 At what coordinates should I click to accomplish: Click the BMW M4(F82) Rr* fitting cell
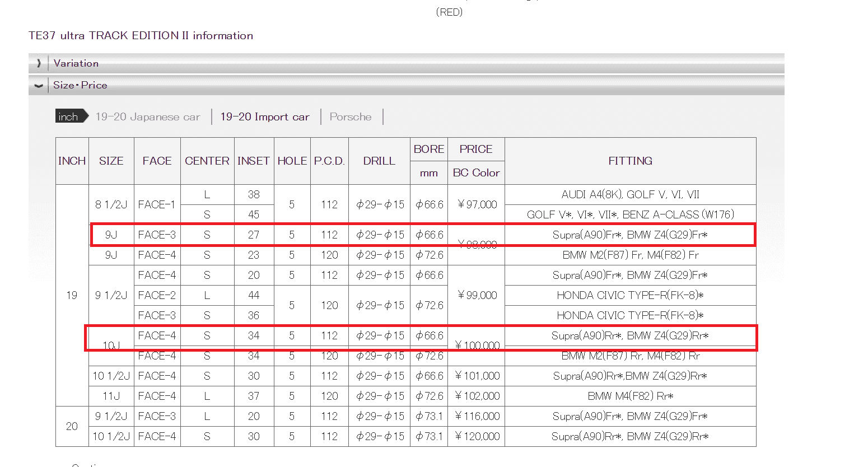(631, 396)
